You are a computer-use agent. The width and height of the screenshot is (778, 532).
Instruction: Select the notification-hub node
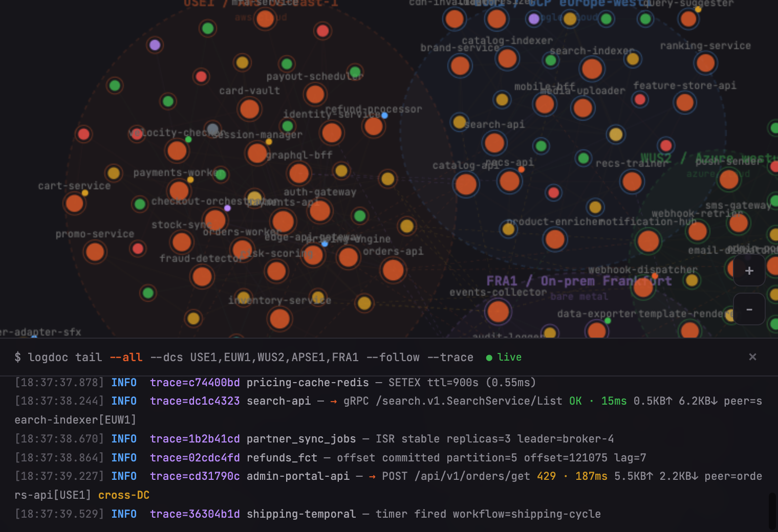(x=648, y=241)
